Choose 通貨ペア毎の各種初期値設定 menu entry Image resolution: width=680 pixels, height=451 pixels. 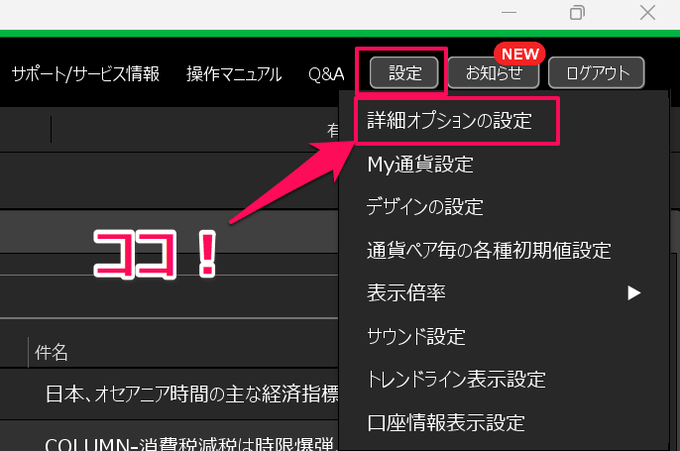click(489, 250)
